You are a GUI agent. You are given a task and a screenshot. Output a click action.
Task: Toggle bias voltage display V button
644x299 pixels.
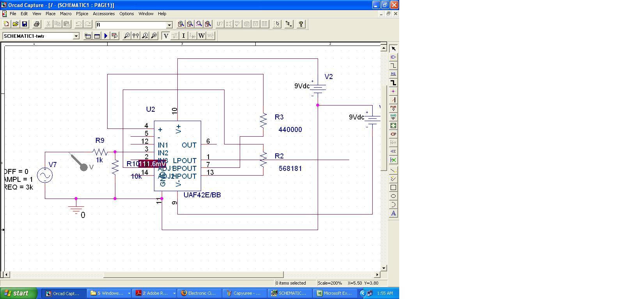(166, 36)
